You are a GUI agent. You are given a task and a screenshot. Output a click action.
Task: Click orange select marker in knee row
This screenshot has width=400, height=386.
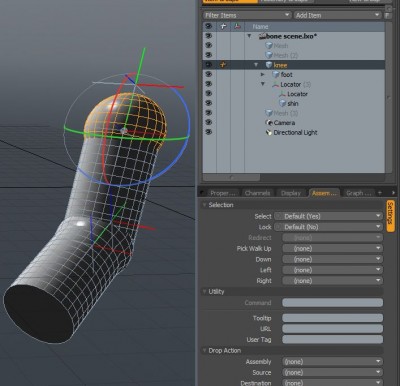click(x=223, y=65)
